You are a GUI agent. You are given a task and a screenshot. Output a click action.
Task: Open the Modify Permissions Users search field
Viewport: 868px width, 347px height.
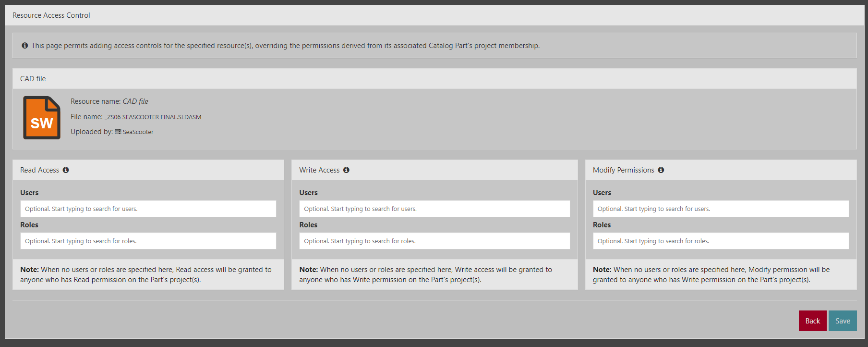(x=720, y=209)
